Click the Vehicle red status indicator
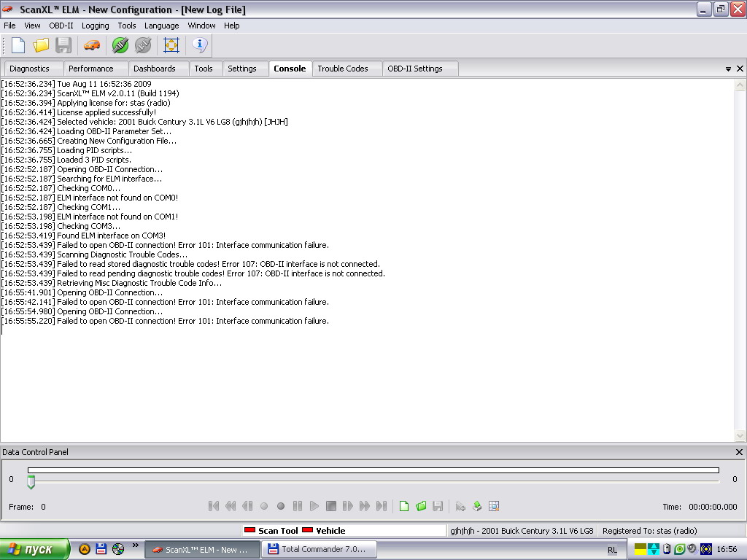747x560 pixels. [308, 530]
